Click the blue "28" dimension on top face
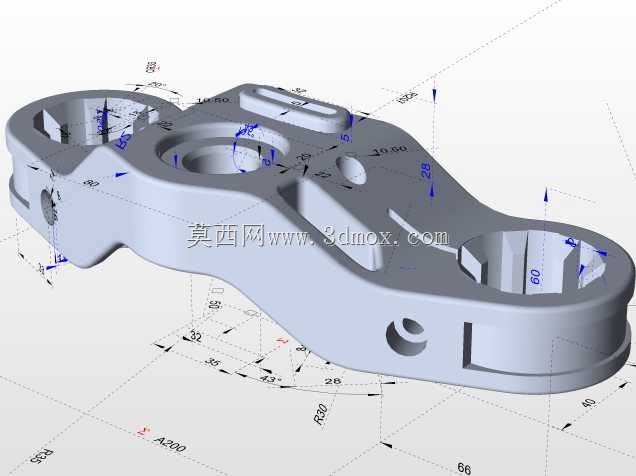The width and height of the screenshot is (636, 476). pyautogui.click(x=425, y=170)
